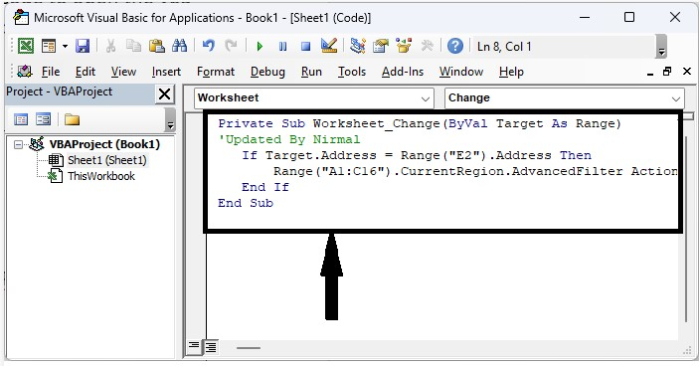Undo the last action with the toolbar arrow
The height and width of the screenshot is (366, 700).
[208, 46]
